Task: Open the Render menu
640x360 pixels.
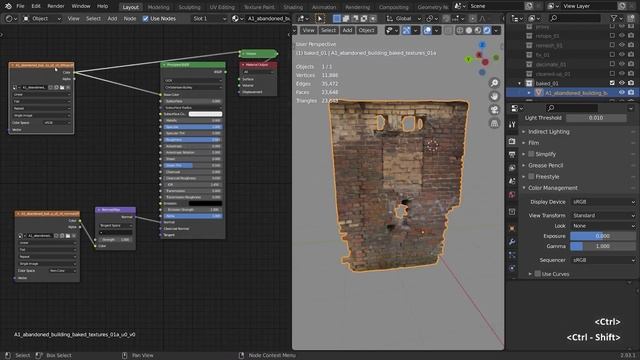Action: 56,6
